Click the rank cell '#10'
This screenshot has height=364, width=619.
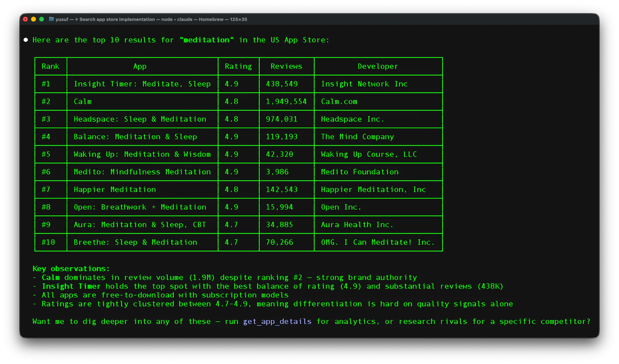pos(48,242)
